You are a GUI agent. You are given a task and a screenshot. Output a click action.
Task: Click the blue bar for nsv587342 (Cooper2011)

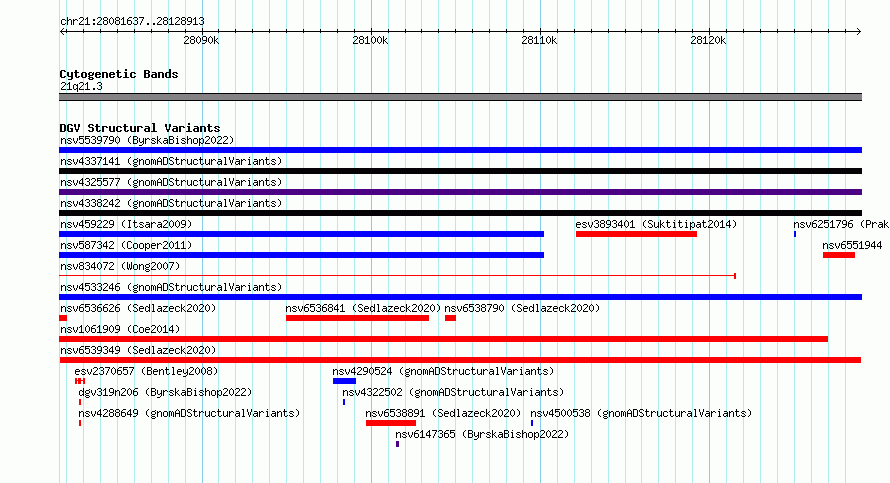tap(301, 255)
